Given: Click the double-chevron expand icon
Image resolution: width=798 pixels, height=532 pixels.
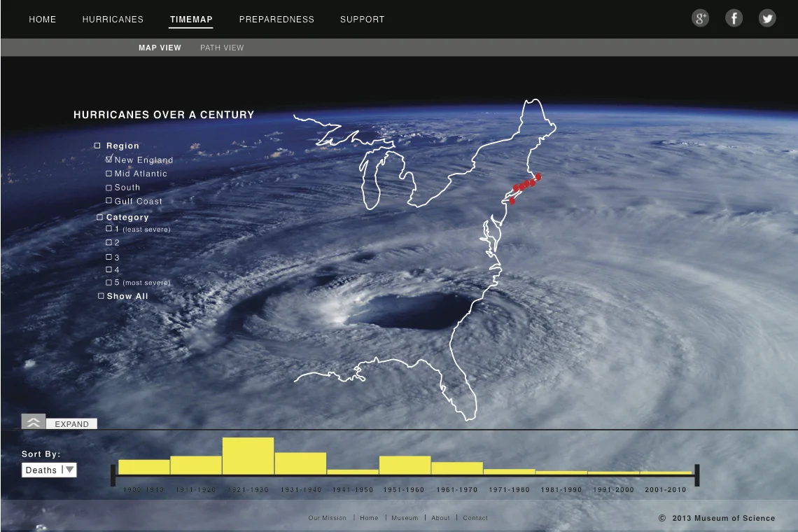Looking at the screenshot, I should 34,421.
